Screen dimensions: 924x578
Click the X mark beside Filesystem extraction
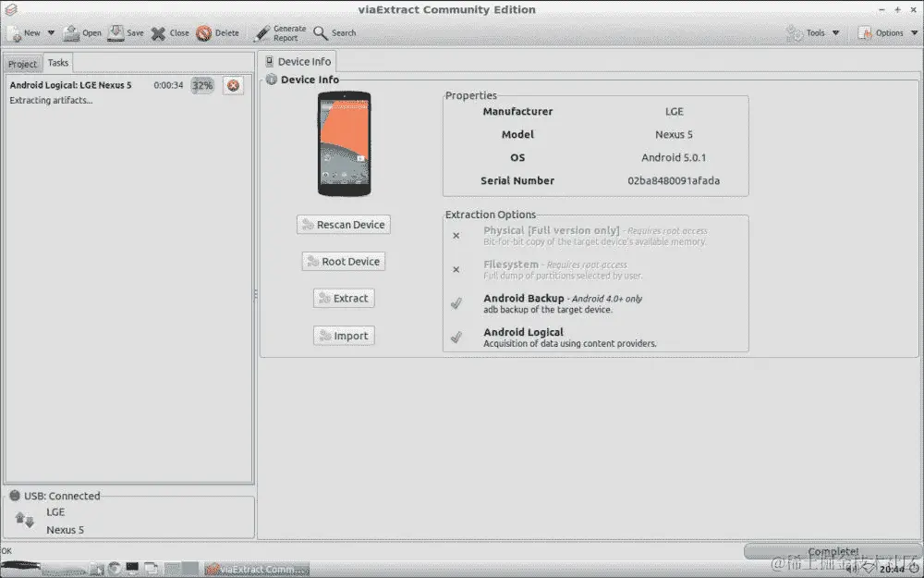[x=456, y=269]
